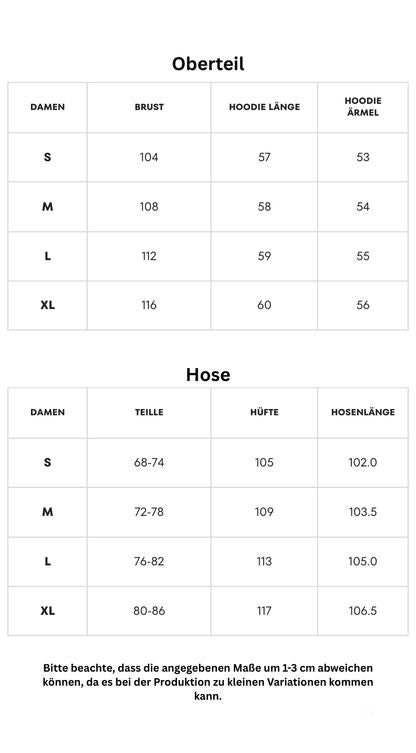Select the waist range 68-74
This screenshot has height=753, width=416.
149,462
